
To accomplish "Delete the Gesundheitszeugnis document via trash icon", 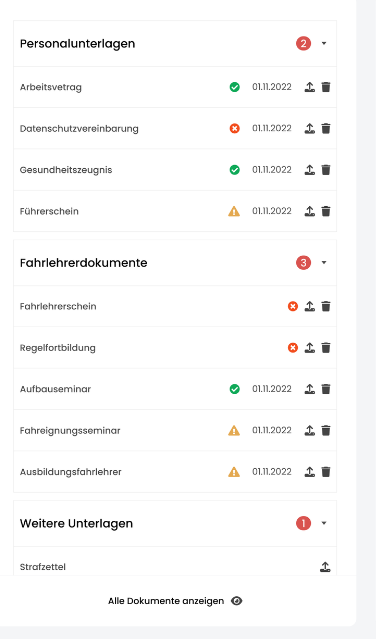I will tap(326, 170).
